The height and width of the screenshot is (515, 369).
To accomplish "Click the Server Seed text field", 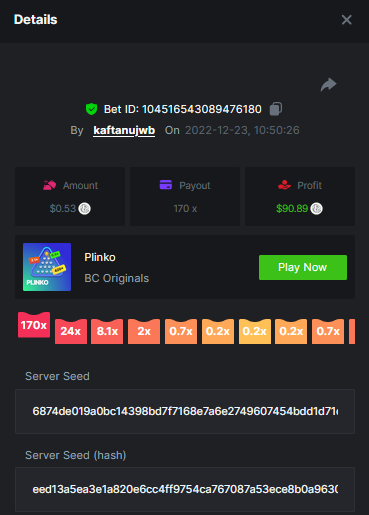I will [x=185, y=411].
